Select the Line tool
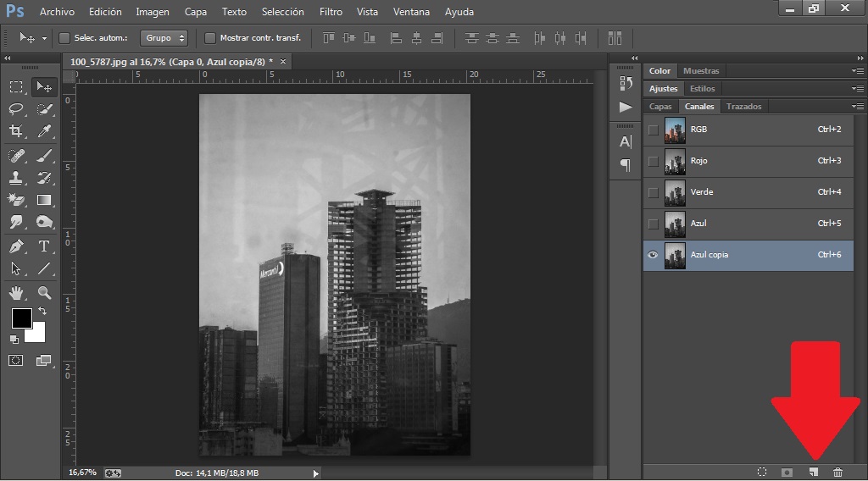The image size is (868, 481). (44, 268)
